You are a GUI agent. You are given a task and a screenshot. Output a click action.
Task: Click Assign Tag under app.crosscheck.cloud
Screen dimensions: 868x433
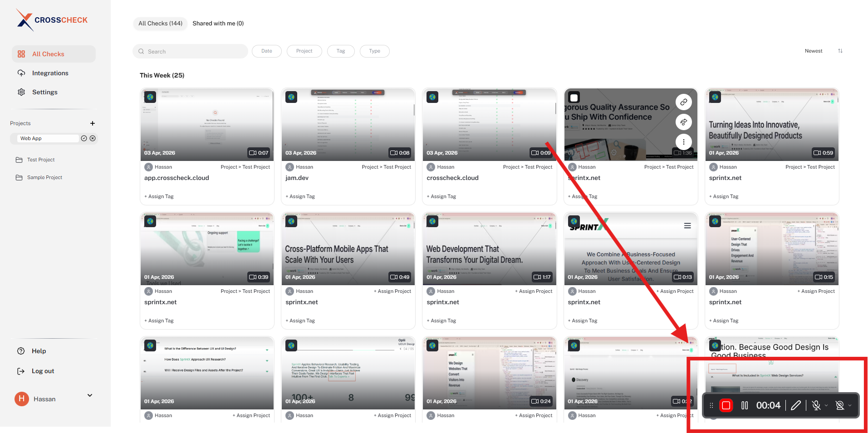[x=159, y=196]
